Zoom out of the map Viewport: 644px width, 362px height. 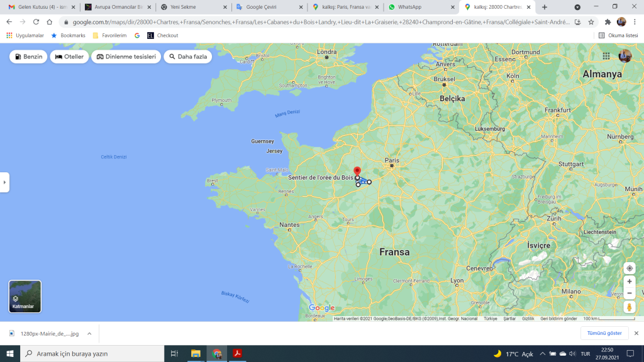point(630,293)
